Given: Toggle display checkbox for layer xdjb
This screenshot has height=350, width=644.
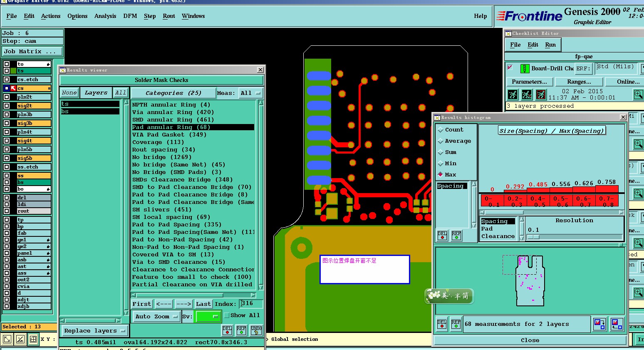Looking at the screenshot, I should (7, 306).
